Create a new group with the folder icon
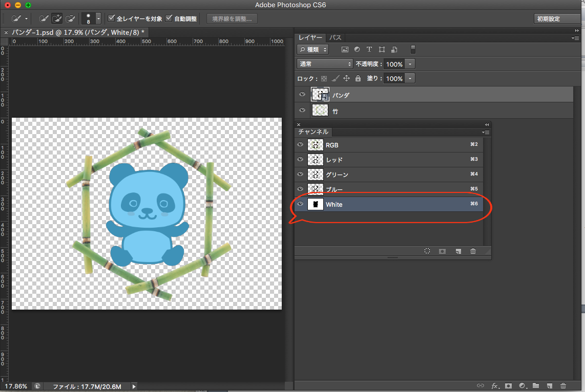The image size is (585, 392). tap(536, 385)
